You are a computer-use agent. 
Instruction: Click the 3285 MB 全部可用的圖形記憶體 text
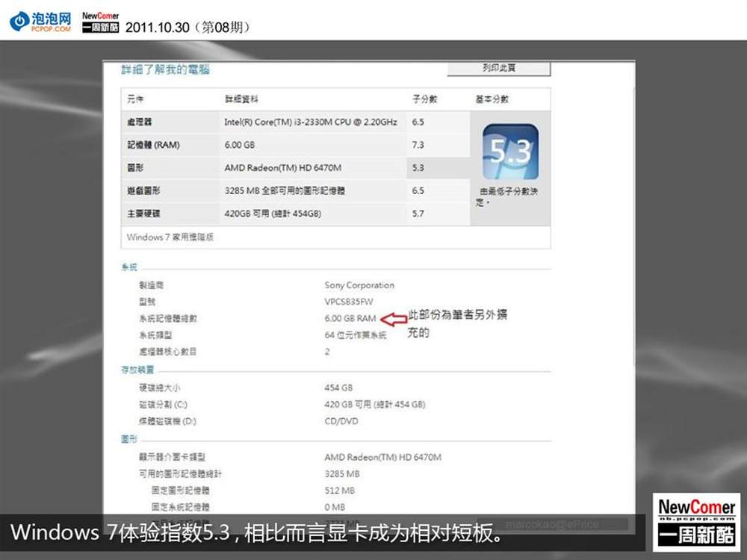point(285,190)
